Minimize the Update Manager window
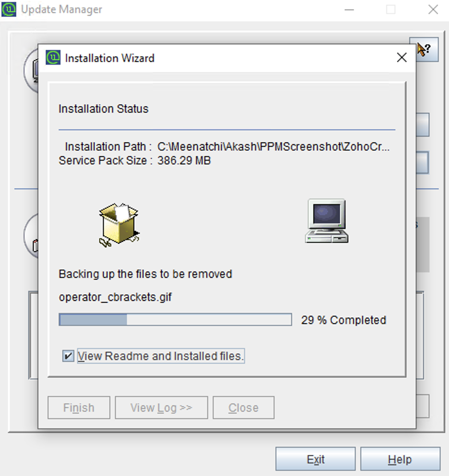Image resolution: width=449 pixels, height=476 pixels. [x=349, y=10]
